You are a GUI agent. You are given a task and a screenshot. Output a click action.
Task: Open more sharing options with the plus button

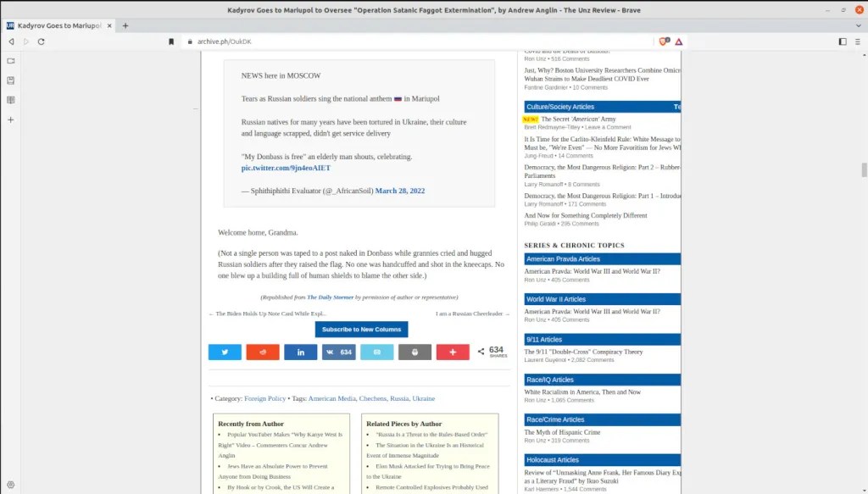click(453, 352)
